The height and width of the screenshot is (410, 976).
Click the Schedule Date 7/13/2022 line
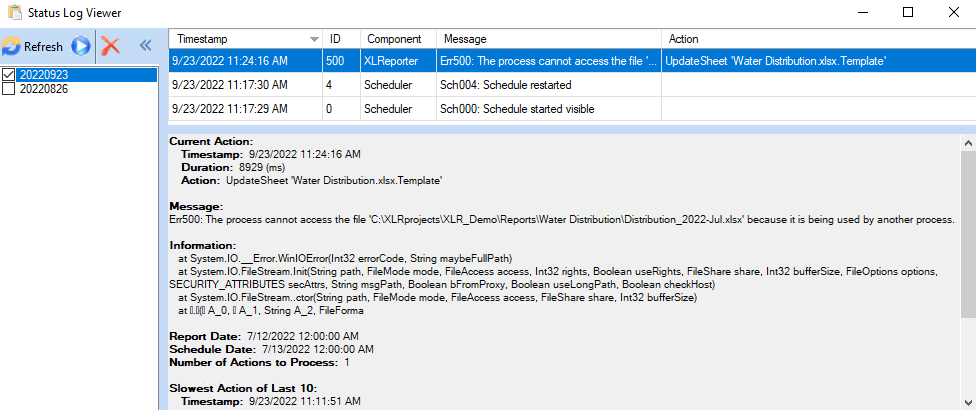pyautogui.click(x=271, y=349)
